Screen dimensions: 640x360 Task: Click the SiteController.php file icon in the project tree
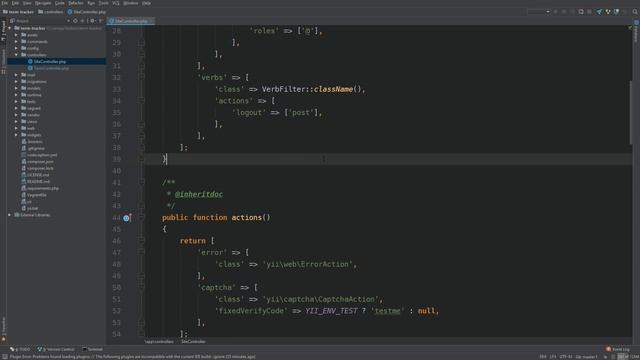click(30, 62)
